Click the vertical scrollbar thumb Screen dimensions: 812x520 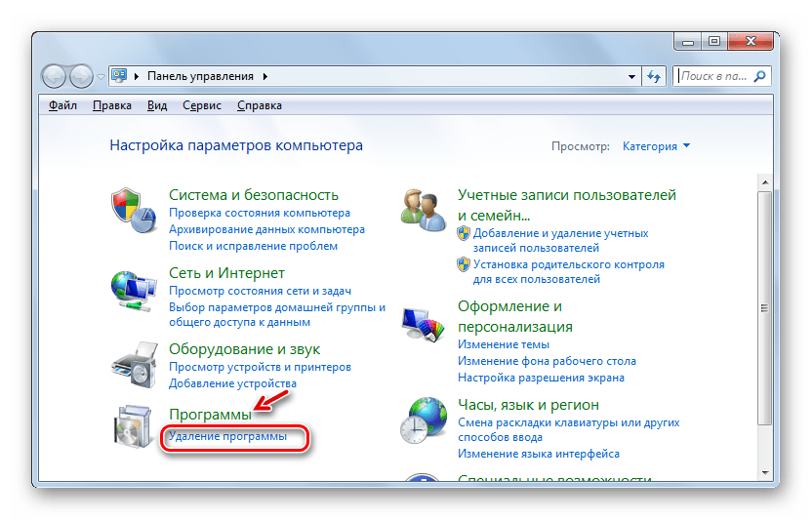click(765, 308)
